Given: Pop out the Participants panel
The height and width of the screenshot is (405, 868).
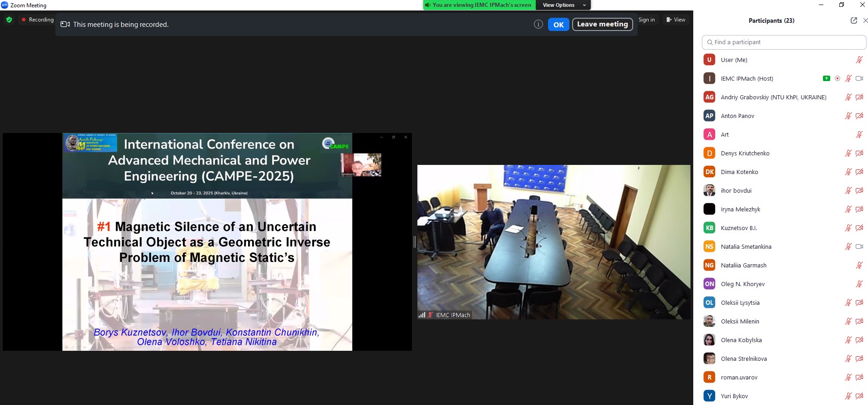Looking at the screenshot, I should point(853,21).
